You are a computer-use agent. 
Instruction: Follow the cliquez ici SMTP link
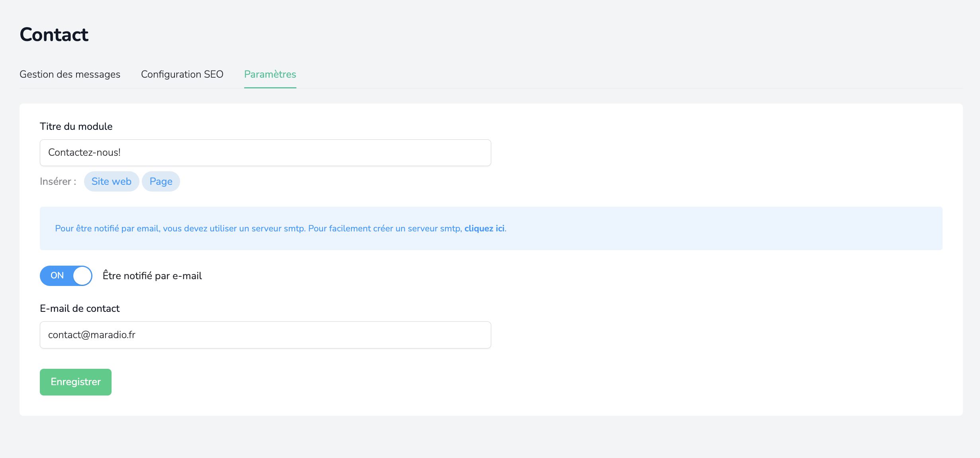(x=484, y=229)
